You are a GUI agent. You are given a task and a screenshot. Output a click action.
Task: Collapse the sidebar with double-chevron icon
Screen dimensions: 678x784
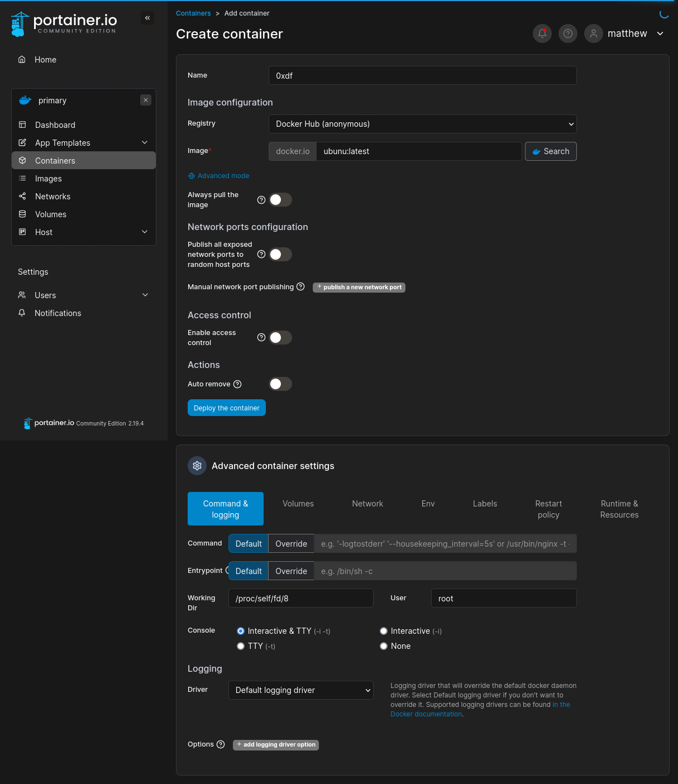pos(147,18)
